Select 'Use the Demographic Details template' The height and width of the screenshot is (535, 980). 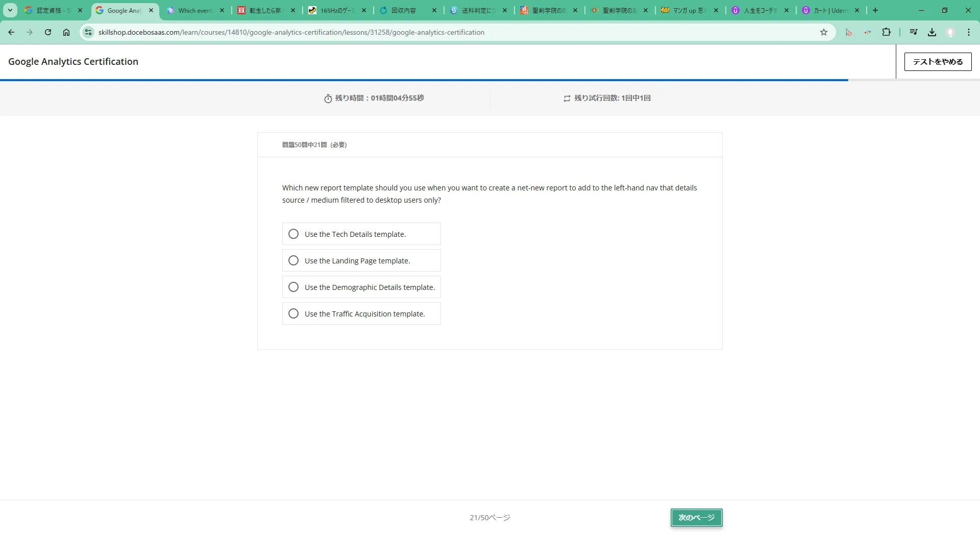pyautogui.click(x=361, y=287)
